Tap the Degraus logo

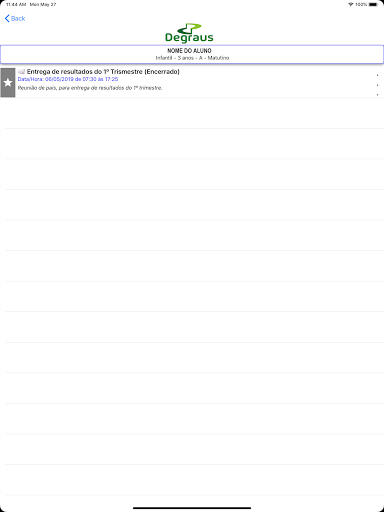pyautogui.click(x=189, y=33)
